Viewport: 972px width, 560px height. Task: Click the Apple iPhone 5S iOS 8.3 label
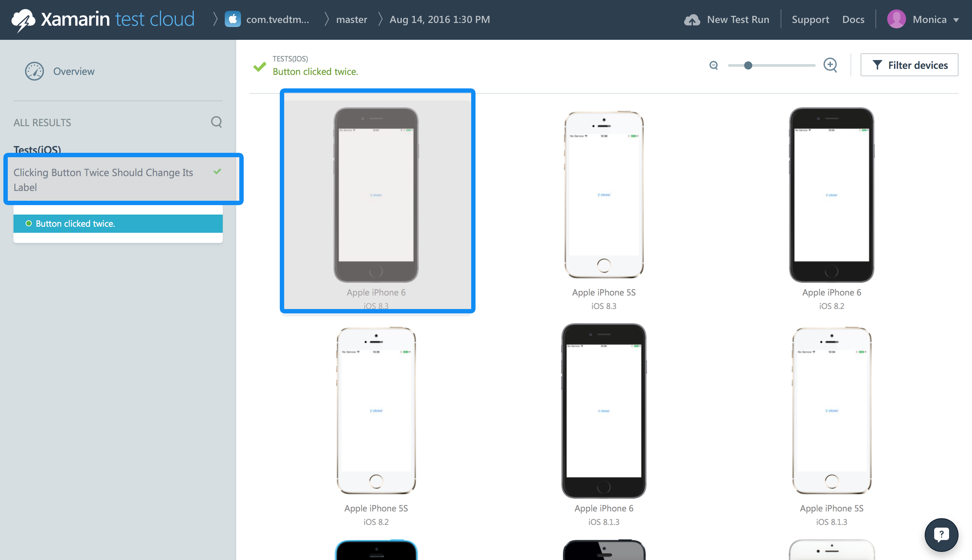point(604,299)
